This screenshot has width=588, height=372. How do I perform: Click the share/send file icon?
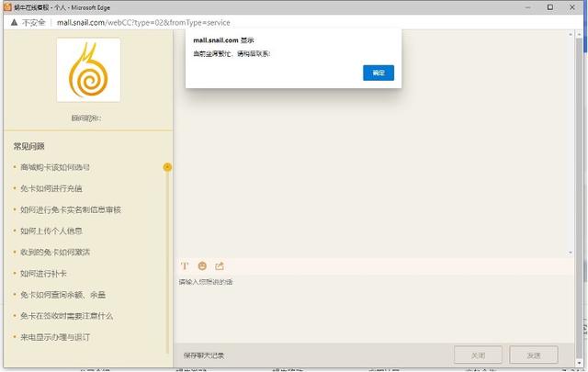click(220, 265)
